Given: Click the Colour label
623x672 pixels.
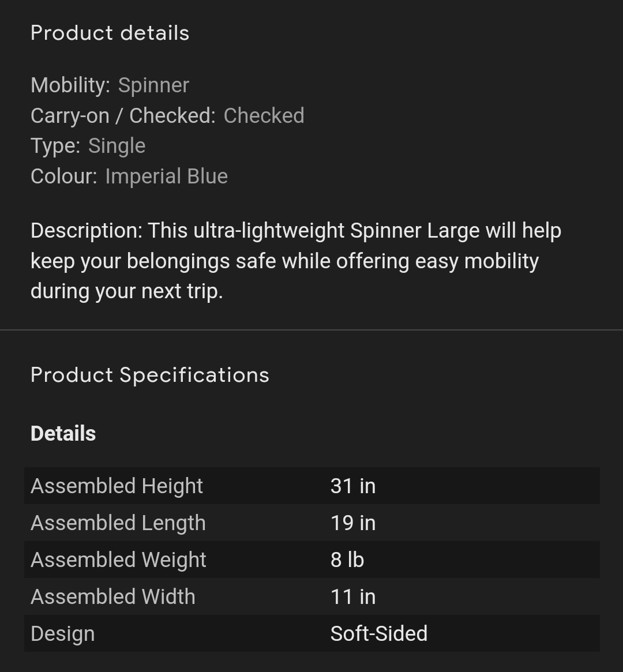Looking at the screenshot, I should [x=63, y=177].
